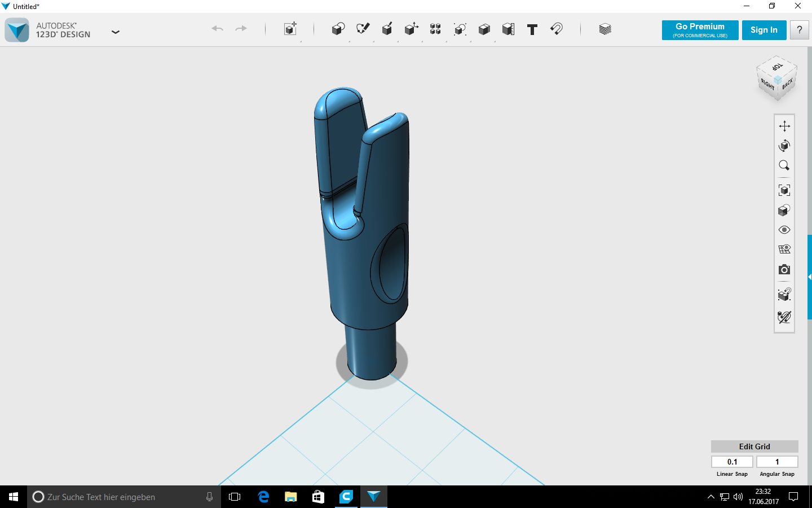The width and height of the screenshot is (812, 508).
Task: Open Task View in the taskbar
Action: (x=235, y=497)
